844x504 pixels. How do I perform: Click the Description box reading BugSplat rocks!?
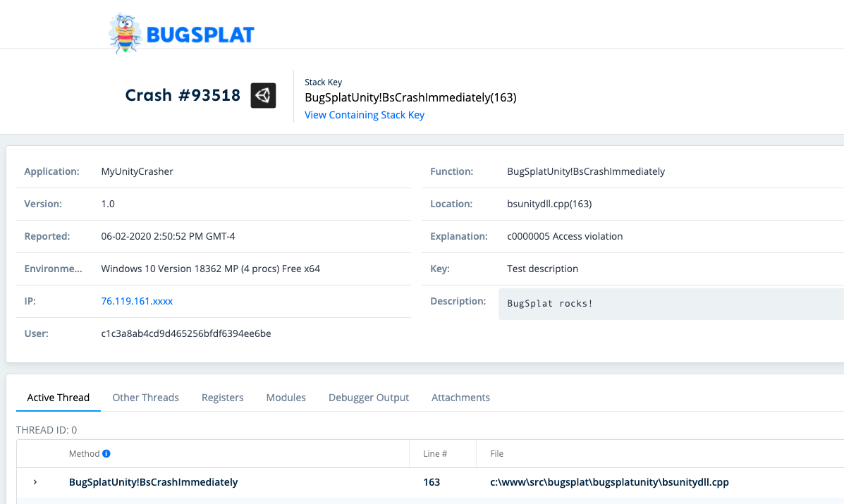coord(671,304)
